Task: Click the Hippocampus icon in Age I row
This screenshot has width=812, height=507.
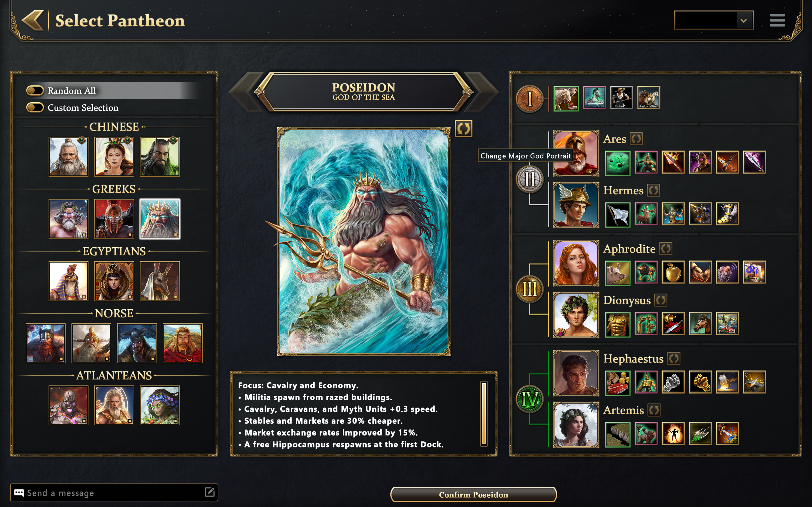Action: [594, 98]
